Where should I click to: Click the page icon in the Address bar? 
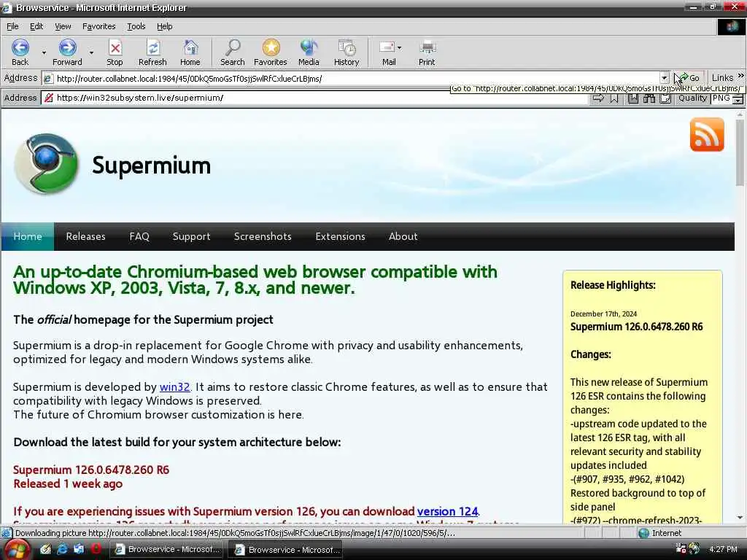(x=47, y=79)
